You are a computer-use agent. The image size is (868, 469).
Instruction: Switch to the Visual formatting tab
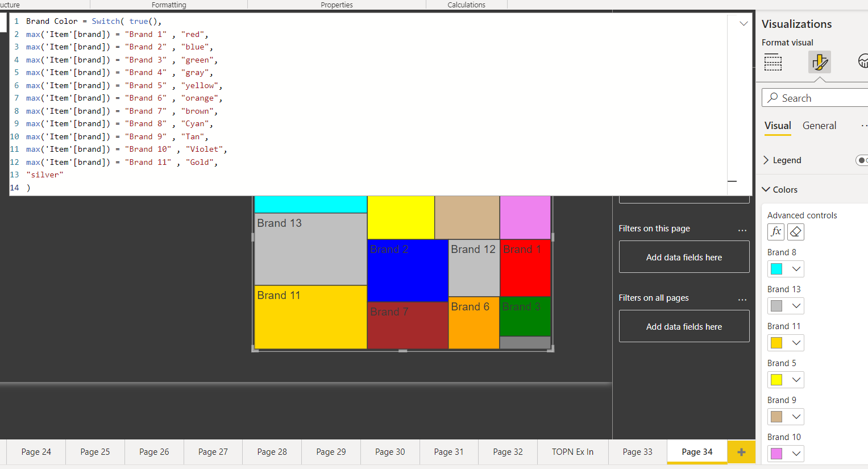coord(778,126)
